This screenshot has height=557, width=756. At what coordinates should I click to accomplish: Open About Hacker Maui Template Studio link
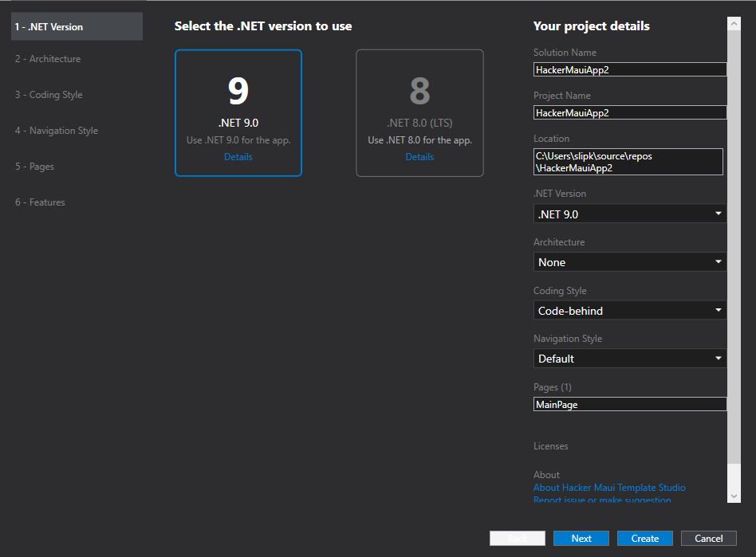(609, 488)
